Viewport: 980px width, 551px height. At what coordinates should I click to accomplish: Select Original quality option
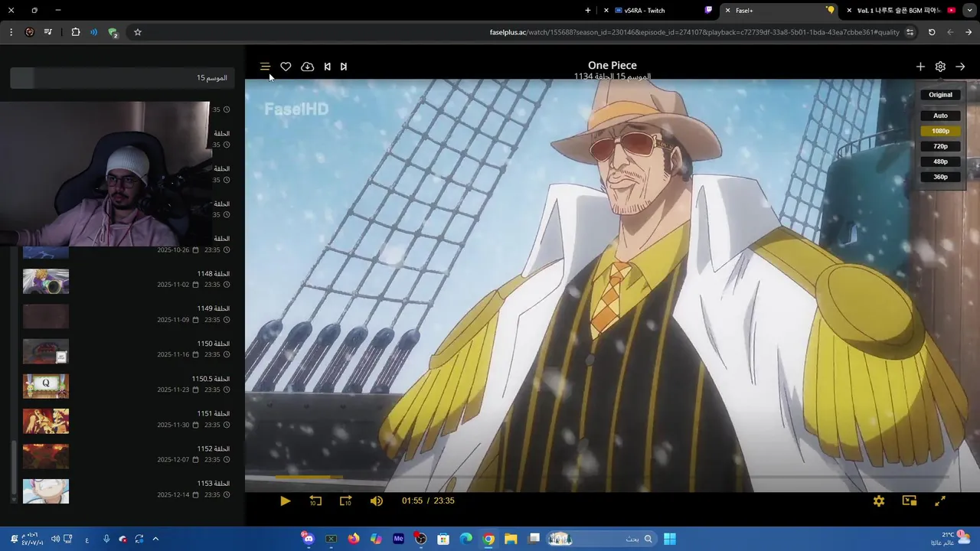pyautogui.click(x=940, y=95)
